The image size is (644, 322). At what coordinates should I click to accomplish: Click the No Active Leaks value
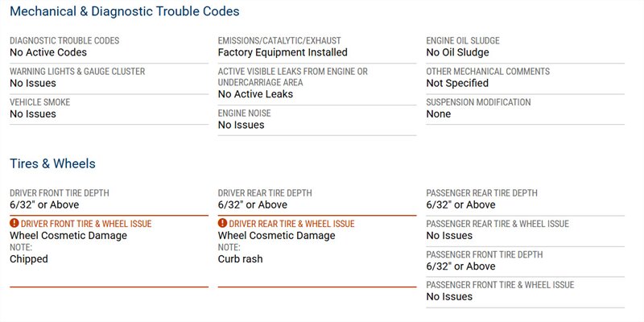(x=255, y=94)
